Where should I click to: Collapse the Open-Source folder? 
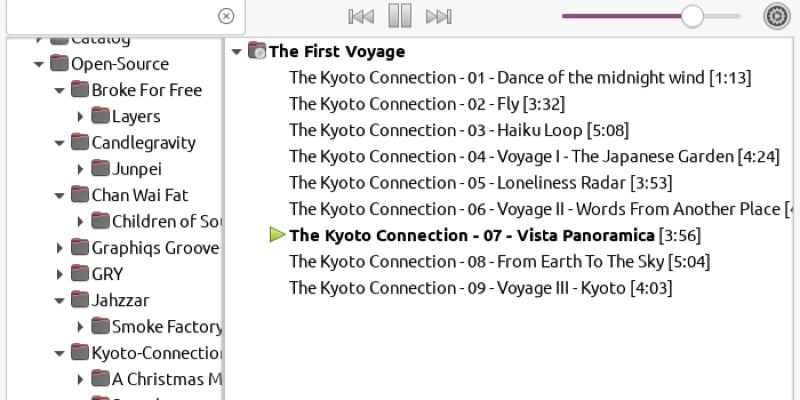39,64
